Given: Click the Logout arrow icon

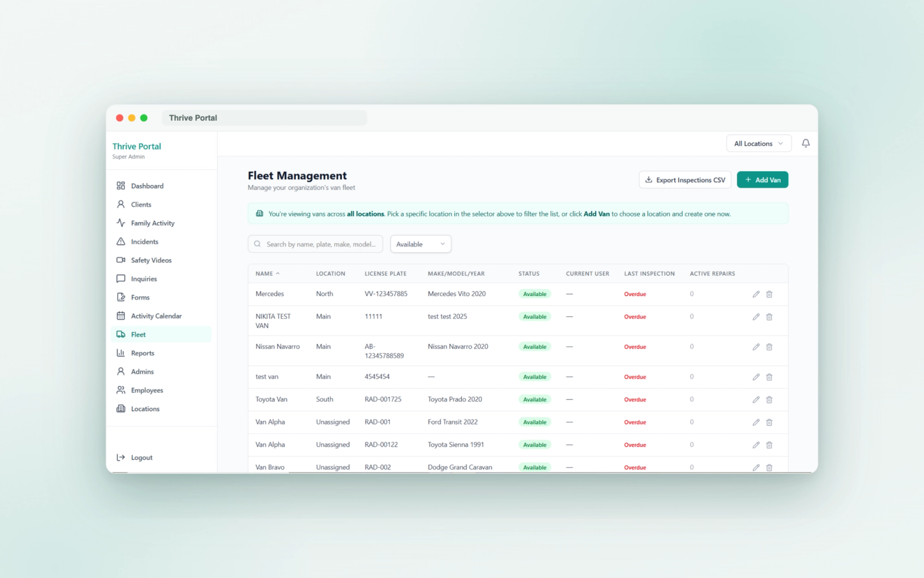Looking at the screenshot, I should click(x=121, y=457).
